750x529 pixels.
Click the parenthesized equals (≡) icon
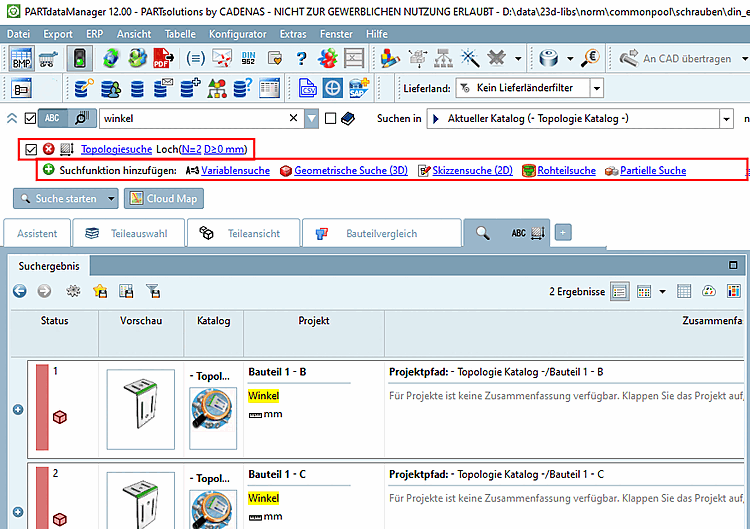click(195, 59)
